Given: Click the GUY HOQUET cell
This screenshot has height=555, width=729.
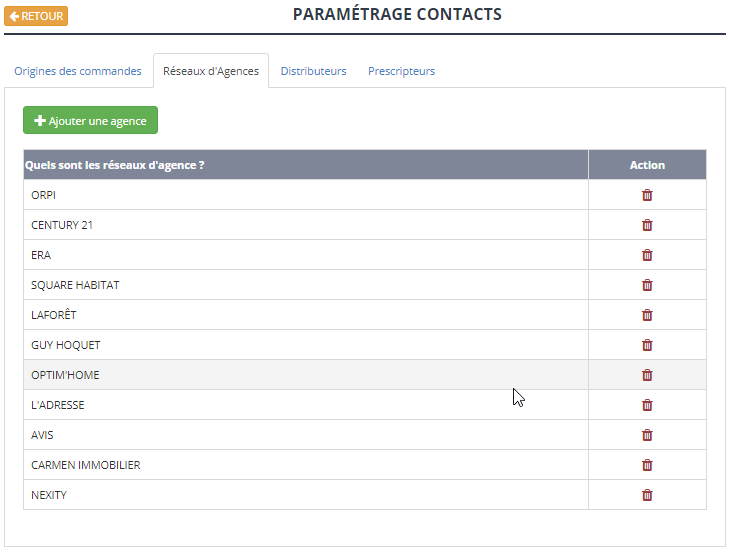Looking at the screenshot, I should (305, 345).
